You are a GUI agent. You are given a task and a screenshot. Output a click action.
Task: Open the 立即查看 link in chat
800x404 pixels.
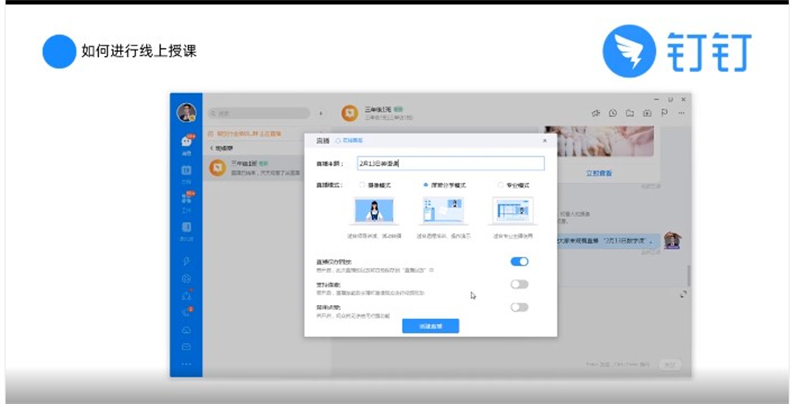point(600,172)
